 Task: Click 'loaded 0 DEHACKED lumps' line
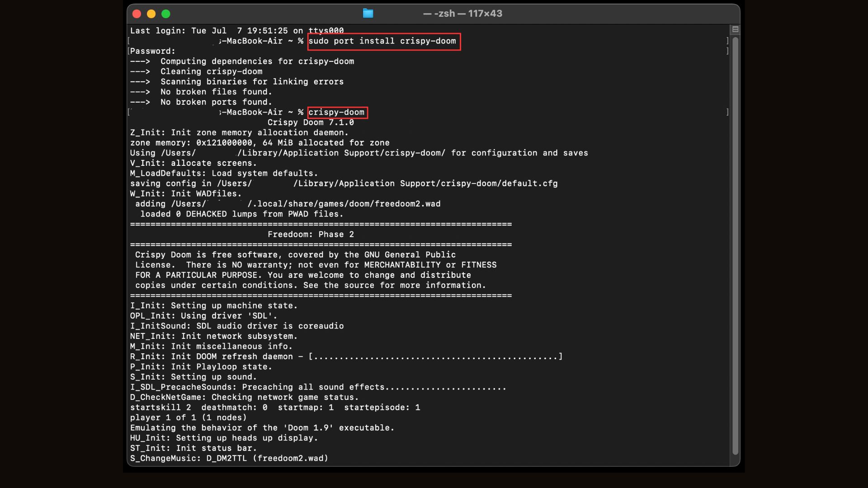[x=242, y=214]
